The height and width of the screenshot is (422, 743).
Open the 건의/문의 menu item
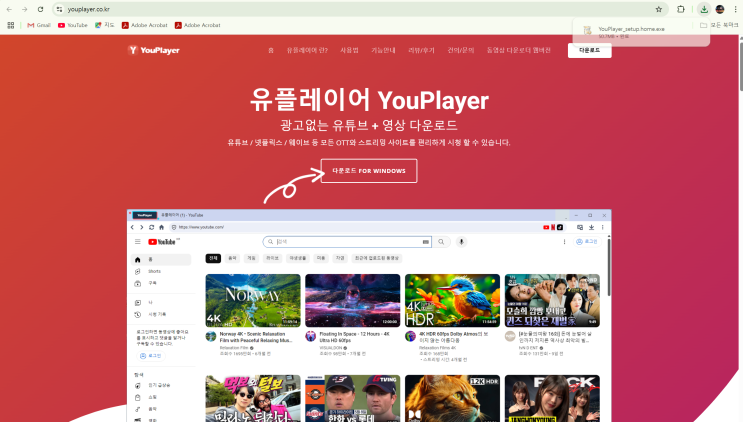point(461,50)
